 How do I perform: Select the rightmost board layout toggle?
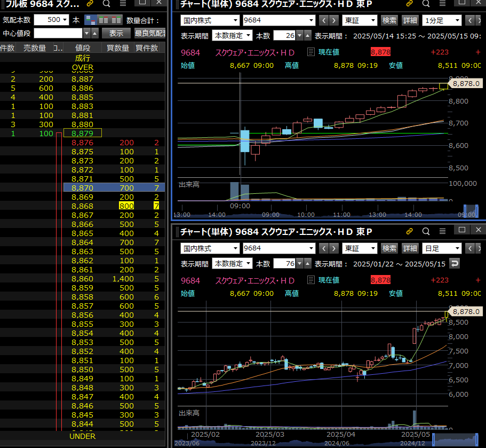(x=116, y=20)
